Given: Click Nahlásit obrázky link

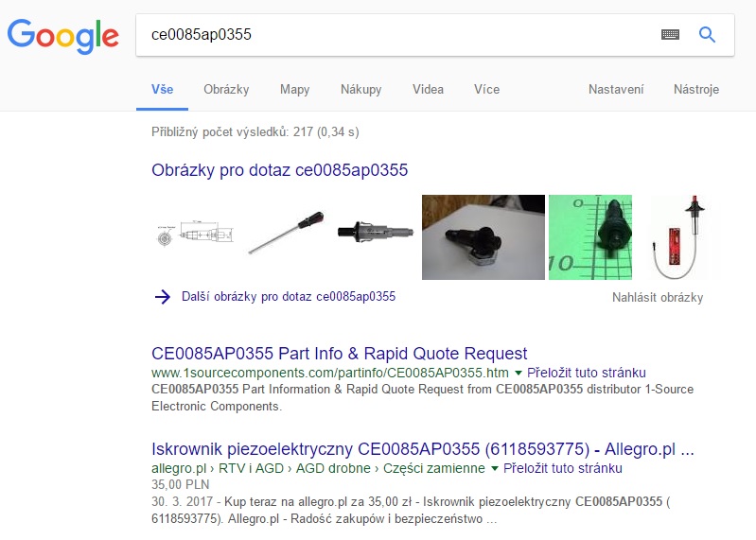Looking at the screenshot, I should tap(658, 297).
